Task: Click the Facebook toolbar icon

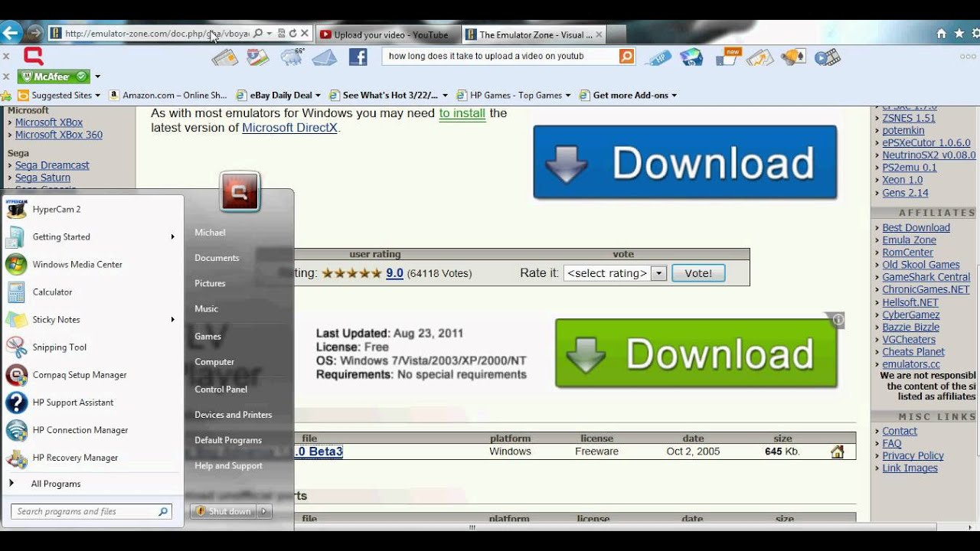Action: (x=358, y=57)
